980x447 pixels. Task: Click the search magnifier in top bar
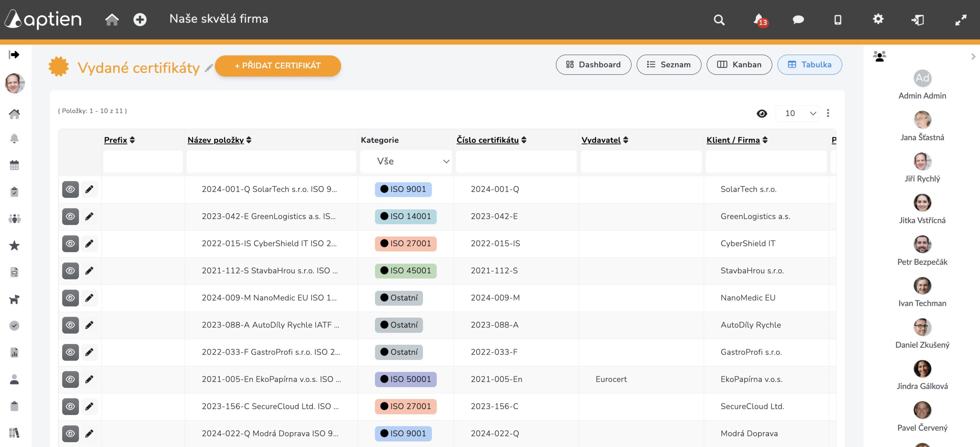pos(719,19)
